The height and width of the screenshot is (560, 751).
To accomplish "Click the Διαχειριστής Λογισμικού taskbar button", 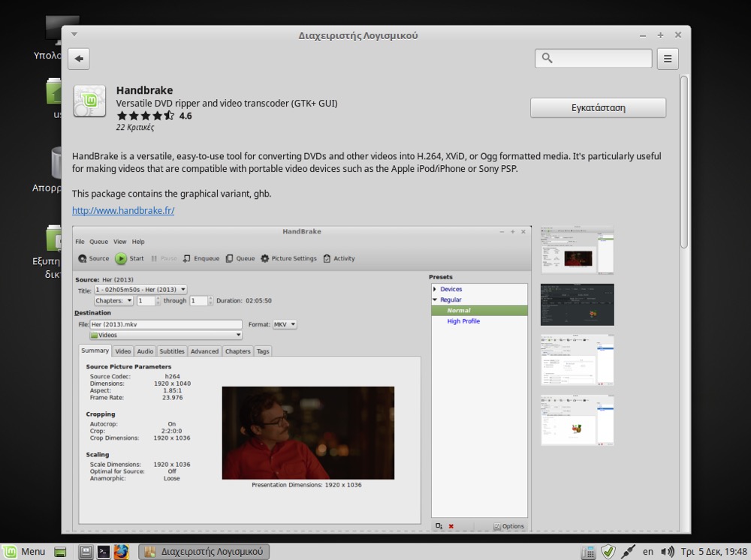I will (x=204, y=552).
